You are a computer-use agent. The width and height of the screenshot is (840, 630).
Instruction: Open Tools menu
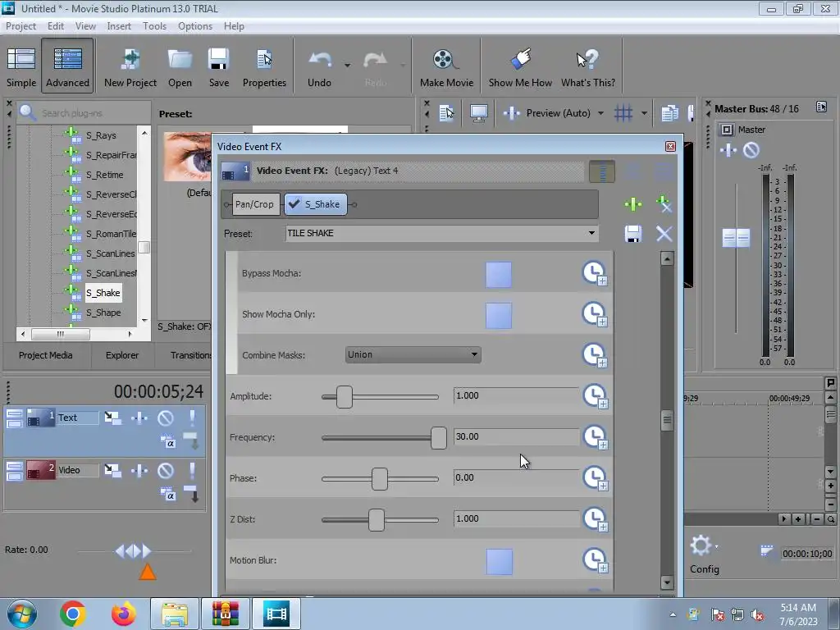click(154, 26)
